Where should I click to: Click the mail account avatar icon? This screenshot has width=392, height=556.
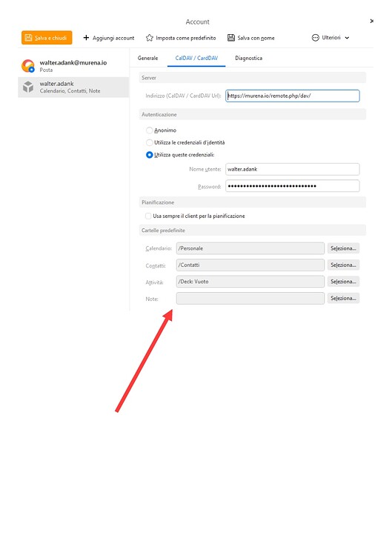[x=28, y=66]
